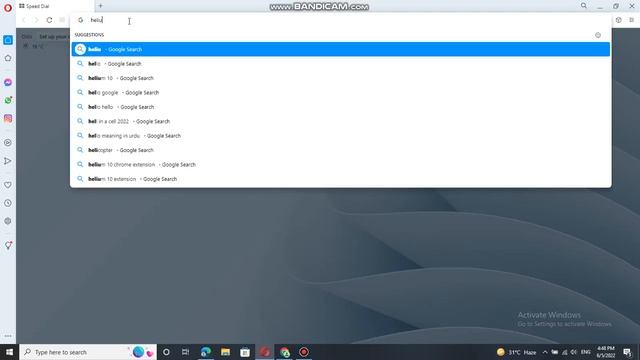Open Microsoft Store from the taskbar
The height and width of the screenshot is (360, 640).
coord(245,352)
